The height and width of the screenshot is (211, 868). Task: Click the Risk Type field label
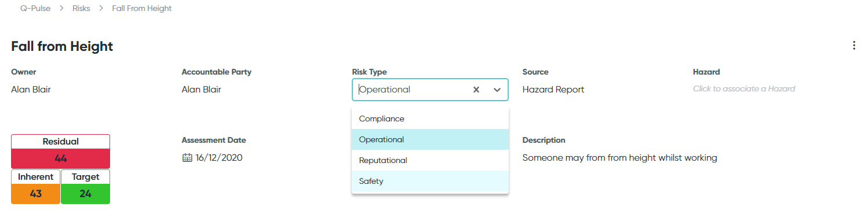click(369, 72)
